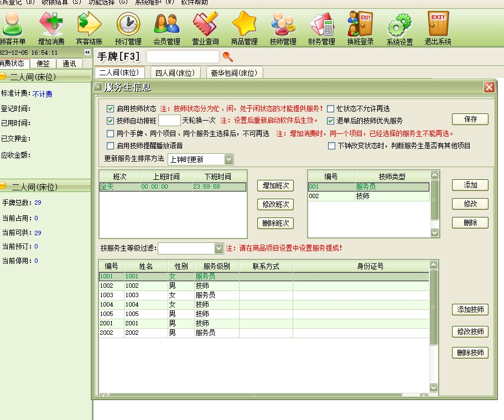Enable 忙状态不允许再选 checkbox
Screen dimensions: 504x420
click(x=331, y=109)
